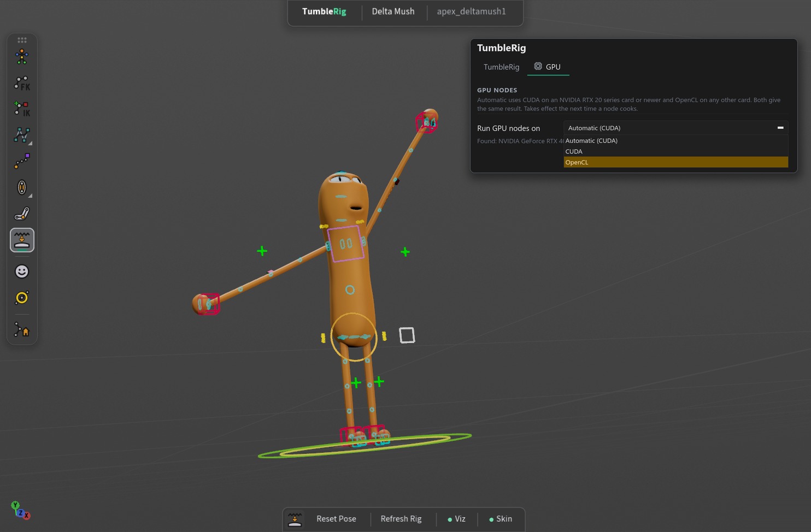The width and height of the screenshot is (811, 532).
Task: Choose Automatic (CUDA) from the dropdown list
Action: click(675, 140)
